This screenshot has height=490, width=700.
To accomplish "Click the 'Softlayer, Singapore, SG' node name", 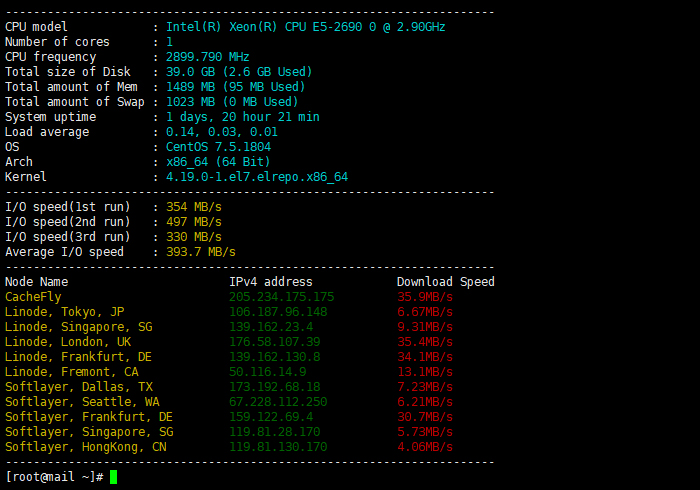I will point(89,432).
